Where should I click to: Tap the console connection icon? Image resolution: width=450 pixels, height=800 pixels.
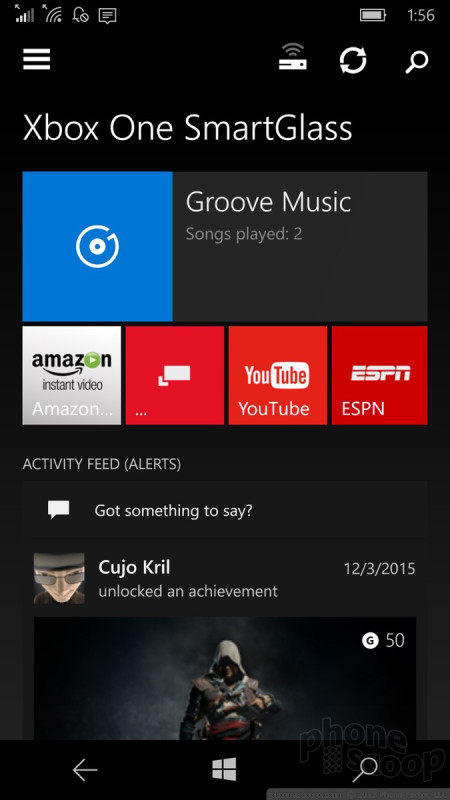pyautogui.click(x=292, y=58)
